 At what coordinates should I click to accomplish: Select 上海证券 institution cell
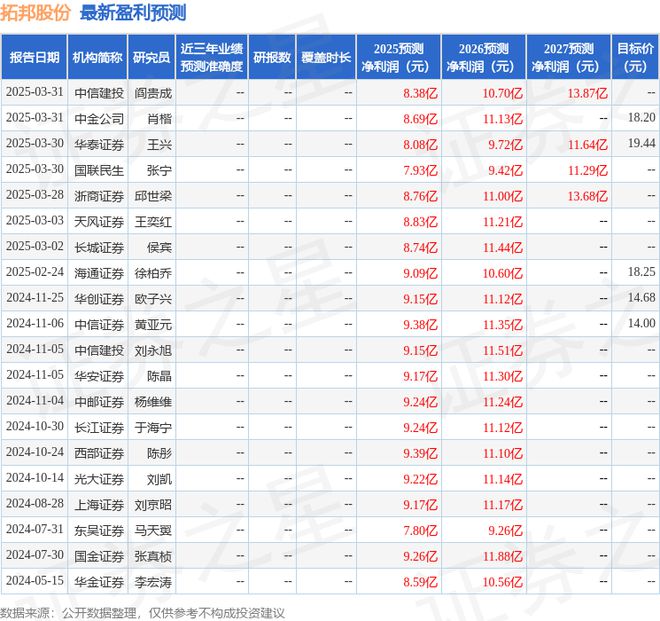pyautogui.click(x=99, y=505)
